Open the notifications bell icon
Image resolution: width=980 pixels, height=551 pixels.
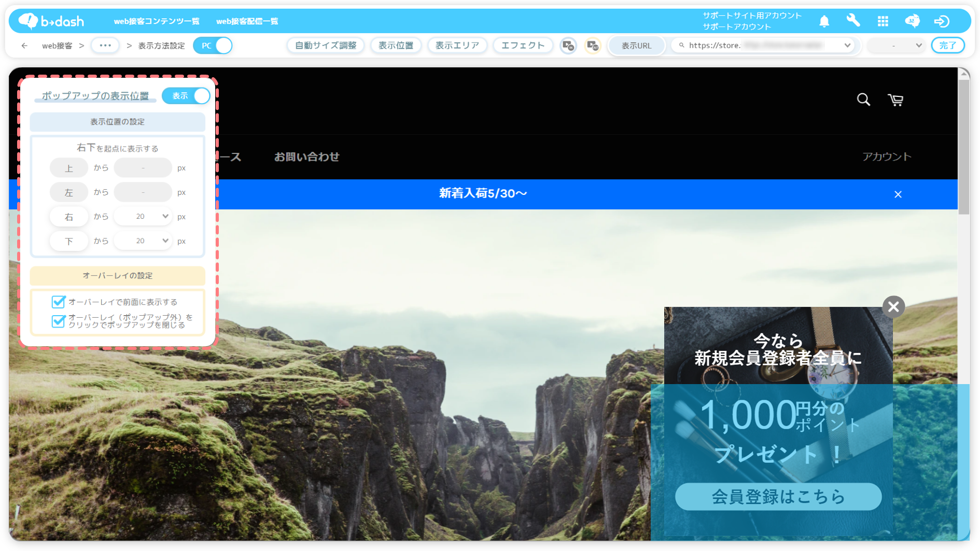824,21
